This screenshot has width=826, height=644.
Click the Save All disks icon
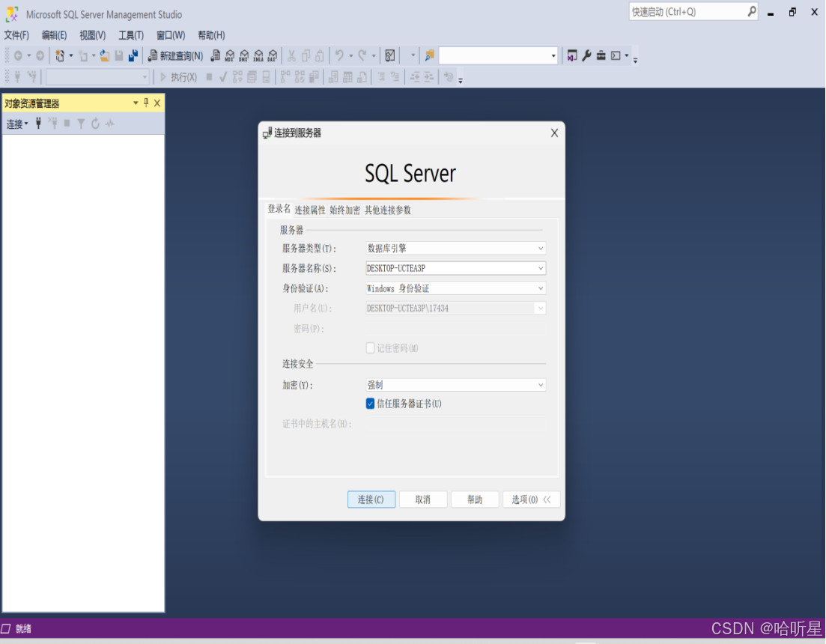point(133,56)
